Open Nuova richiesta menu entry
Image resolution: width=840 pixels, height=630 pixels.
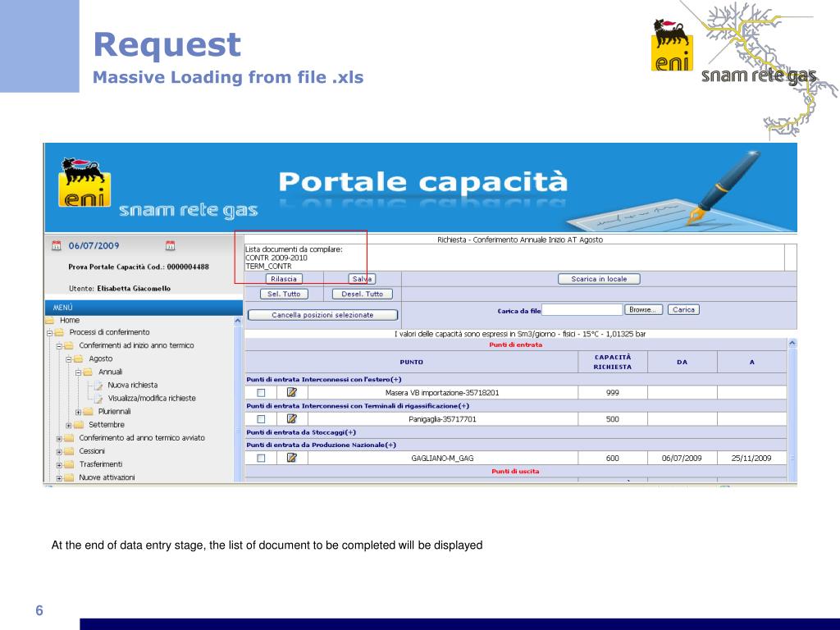click(132, 386)
